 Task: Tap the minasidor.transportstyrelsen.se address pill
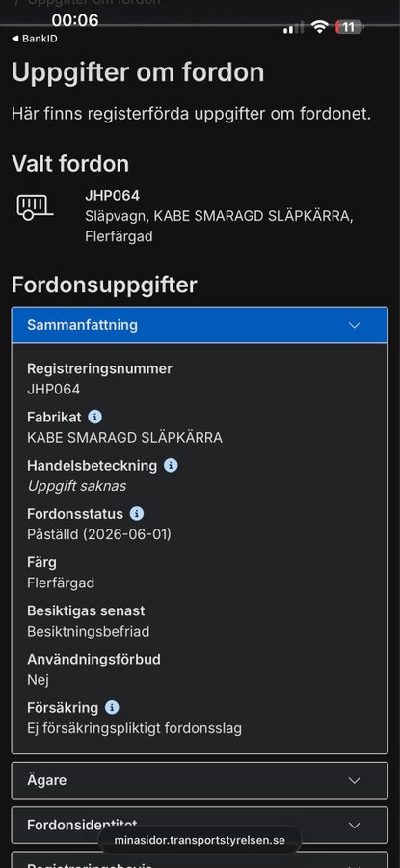click(x=200, y=840)
